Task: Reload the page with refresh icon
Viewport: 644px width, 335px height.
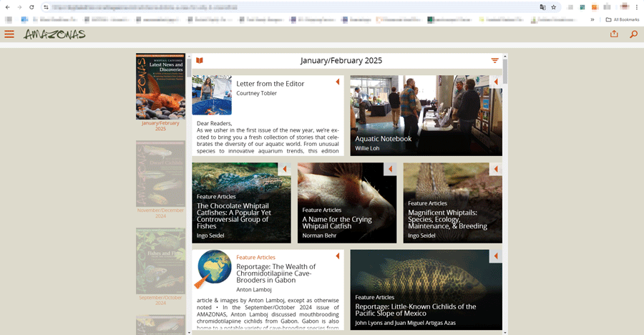Action: point(31,7)
